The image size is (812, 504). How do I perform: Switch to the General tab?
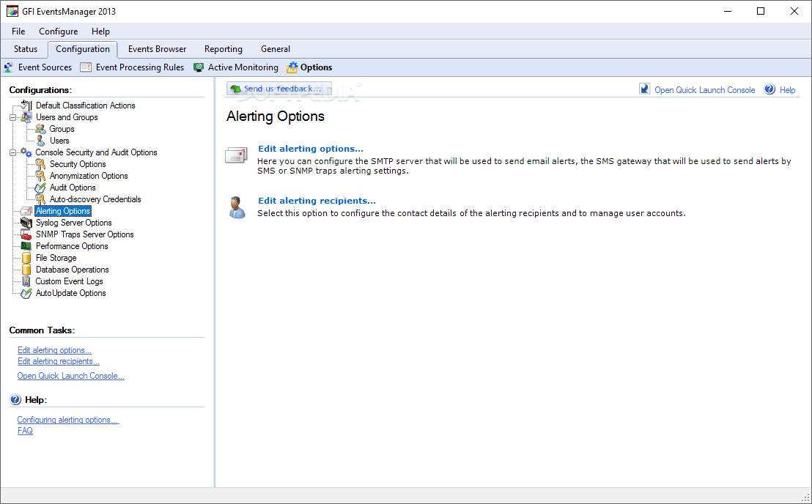coord(276,49)
